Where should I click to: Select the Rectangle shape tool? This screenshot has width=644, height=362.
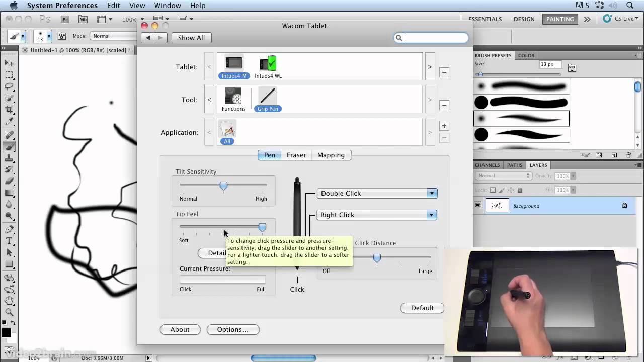tap(9, 264)
